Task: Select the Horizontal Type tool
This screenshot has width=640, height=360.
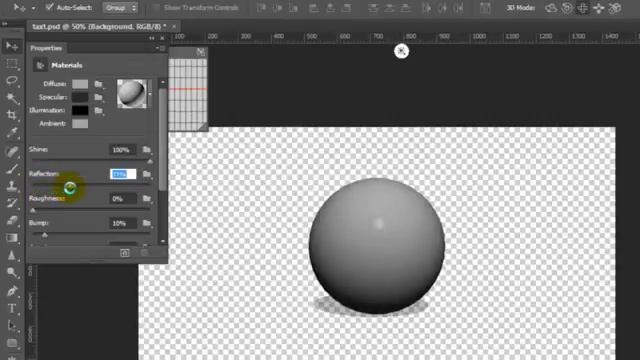Action: coord(12,309)
